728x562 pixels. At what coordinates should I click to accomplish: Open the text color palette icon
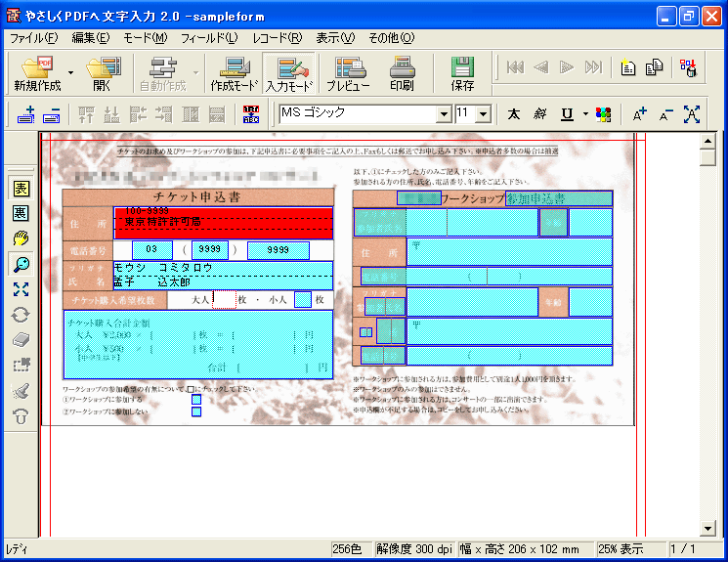click(x=603, y=114)
